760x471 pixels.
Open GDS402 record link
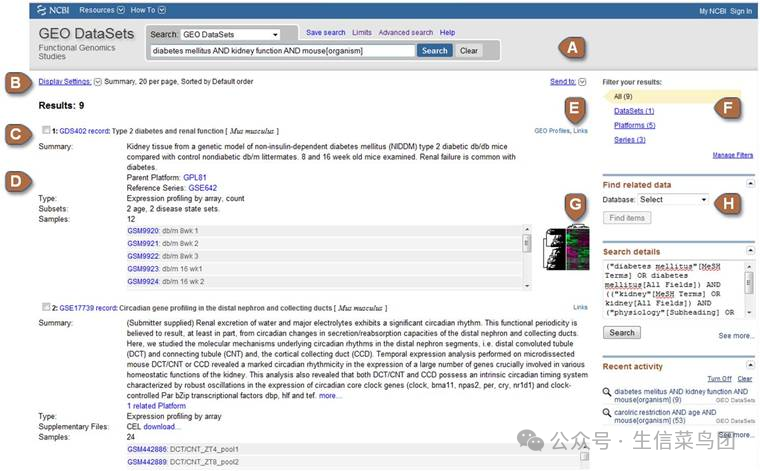click(x=84, y=131)
